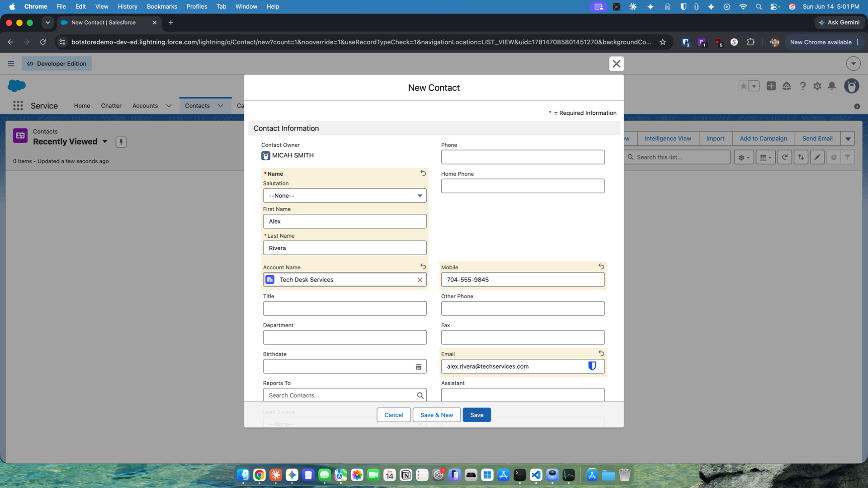Click the Reports To search magnifier icon
Viewport: 868px width, 488px height.
point(420,395)
